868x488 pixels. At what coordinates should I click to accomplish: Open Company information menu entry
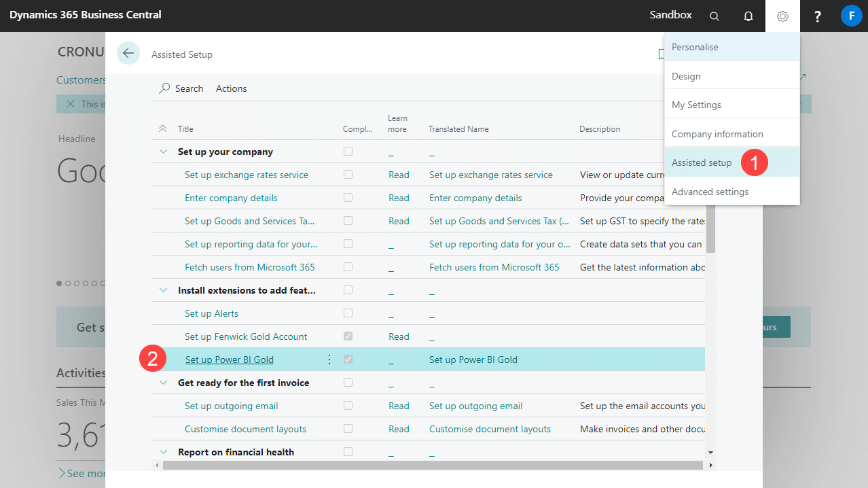[x=731, y=134]
